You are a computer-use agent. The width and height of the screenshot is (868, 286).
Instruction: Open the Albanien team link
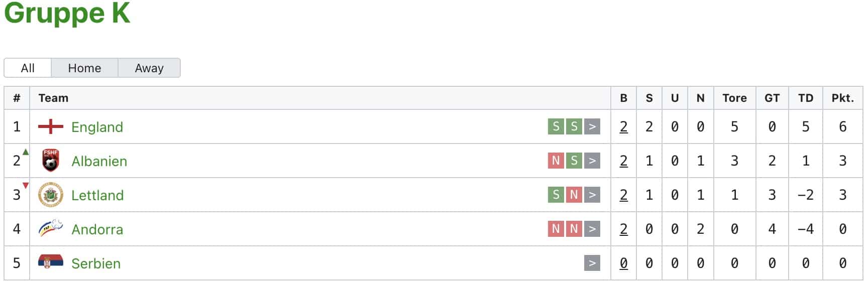(99, 161)
